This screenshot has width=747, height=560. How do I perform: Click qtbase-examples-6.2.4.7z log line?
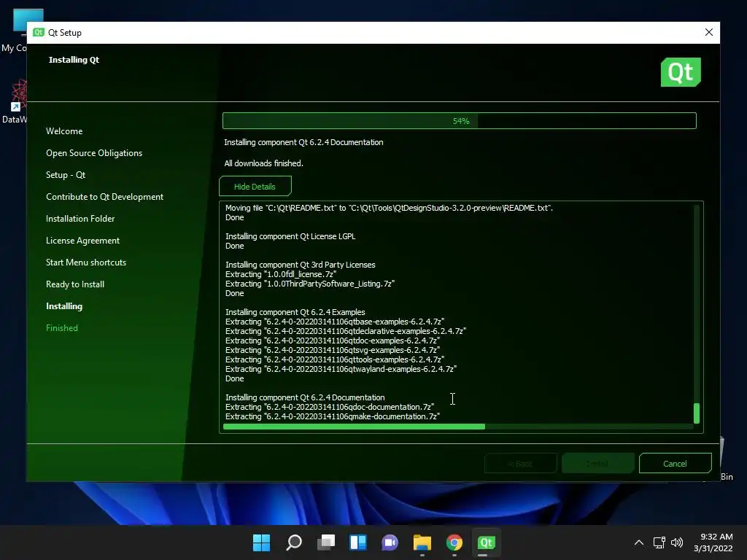pyautogui.click(x=335, y=322)
